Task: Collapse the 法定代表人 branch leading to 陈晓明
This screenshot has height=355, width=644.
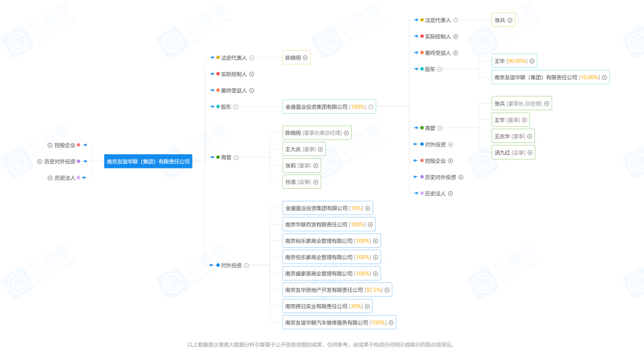Action: pyautogui.click(x=252, y=58)
